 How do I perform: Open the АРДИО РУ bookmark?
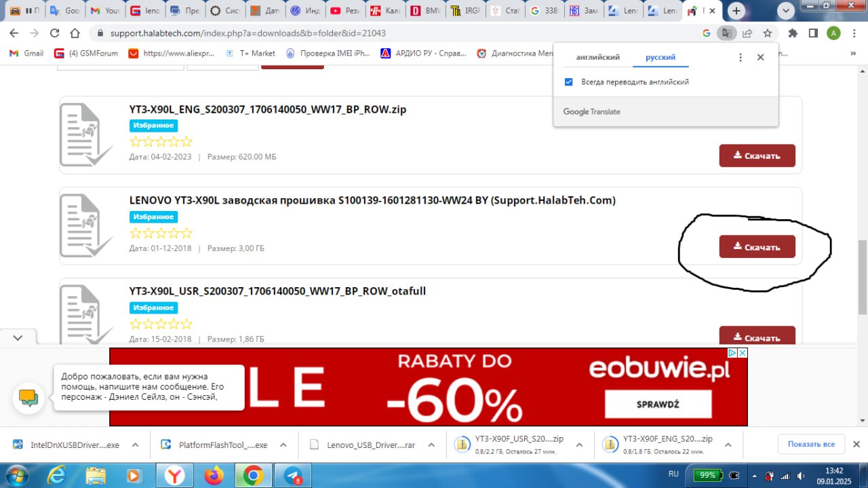(x=425, y=53)
